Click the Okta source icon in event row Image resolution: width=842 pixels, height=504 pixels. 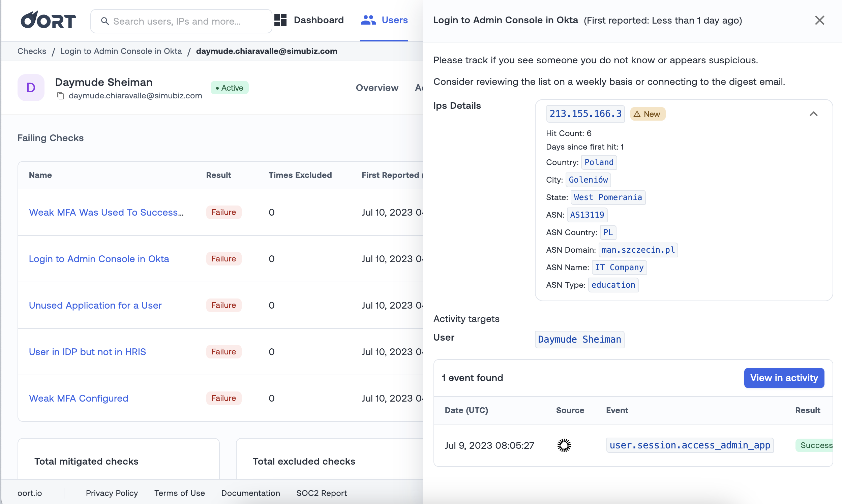point(564,445)
